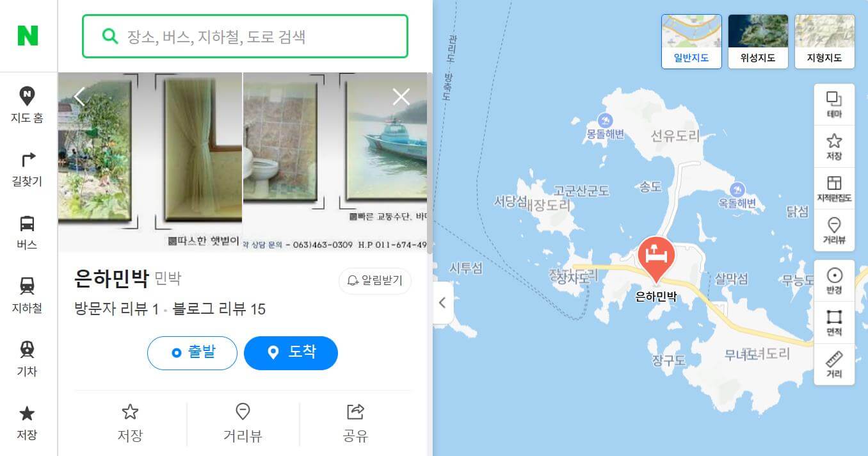This screenshot has width=868, height=456.
Task: Open the 기차 train section
Action: [27, 359]
